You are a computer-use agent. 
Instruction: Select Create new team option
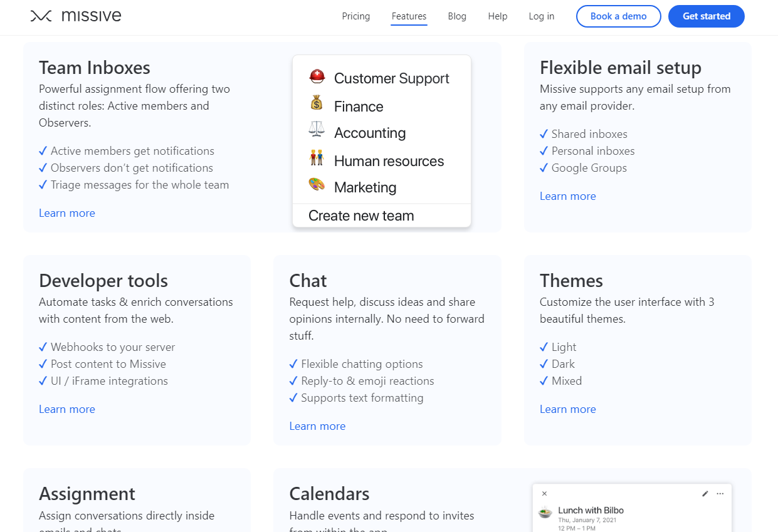[361, 216]
